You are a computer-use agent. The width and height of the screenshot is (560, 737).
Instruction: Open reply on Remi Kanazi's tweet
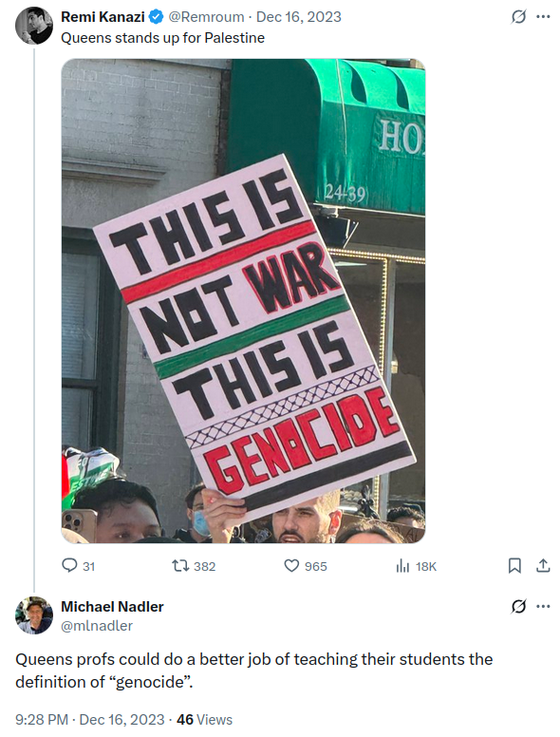tap(79, 566)
